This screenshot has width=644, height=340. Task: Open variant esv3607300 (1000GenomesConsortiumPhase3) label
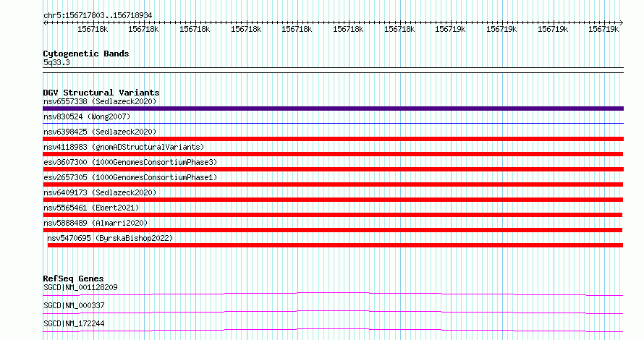(x=130, y=162)
